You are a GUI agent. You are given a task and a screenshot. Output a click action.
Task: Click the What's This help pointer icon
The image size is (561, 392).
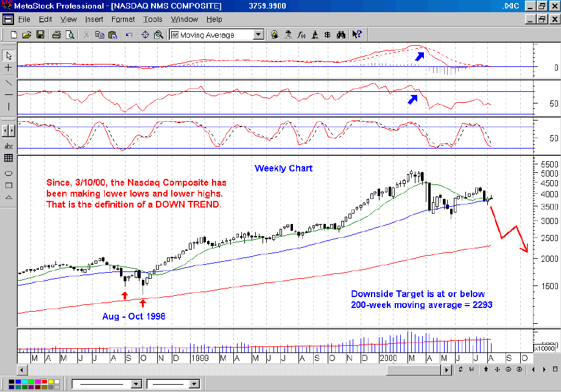357,35
